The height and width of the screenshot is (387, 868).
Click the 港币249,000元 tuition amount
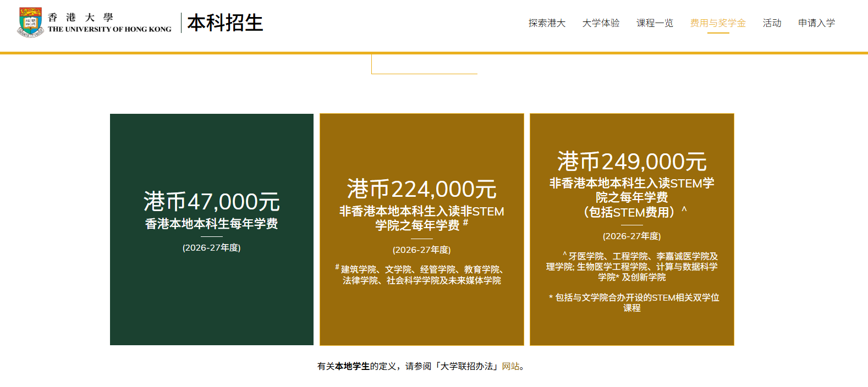coord(631,162)
